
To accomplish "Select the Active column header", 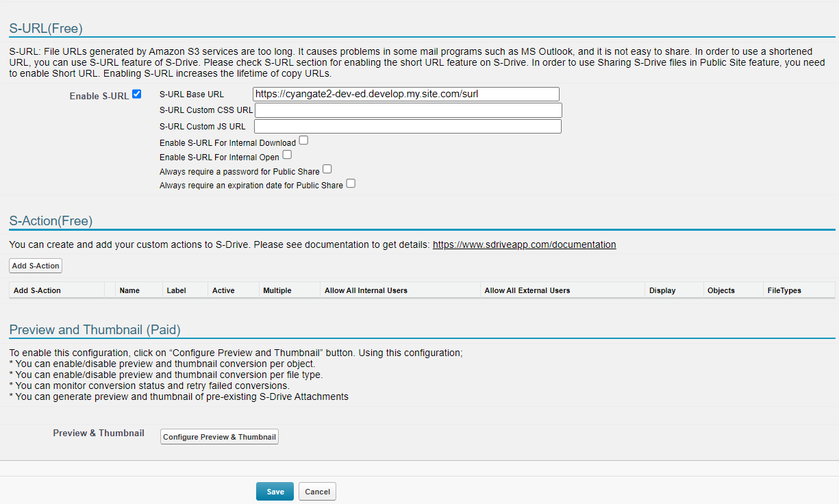I will (223, 290).
